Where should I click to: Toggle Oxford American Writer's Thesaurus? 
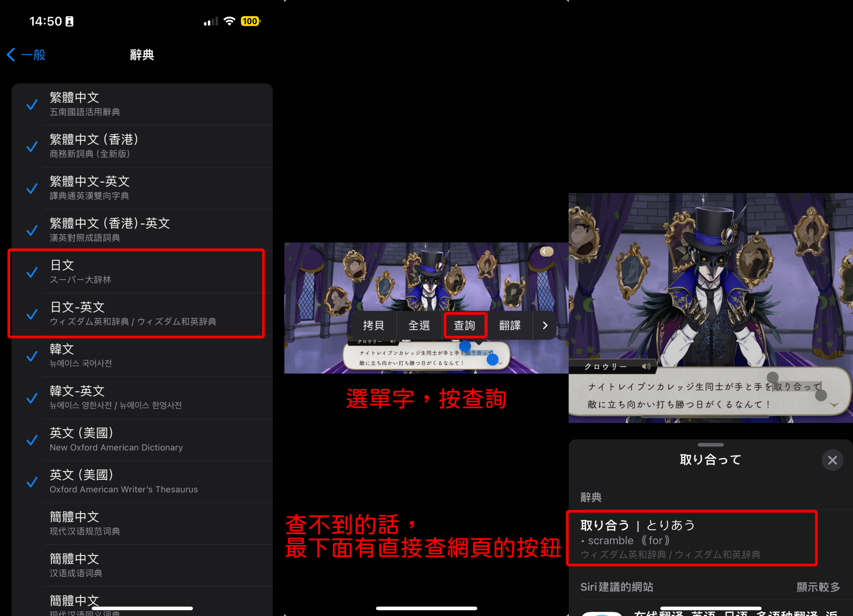(142, 482)
